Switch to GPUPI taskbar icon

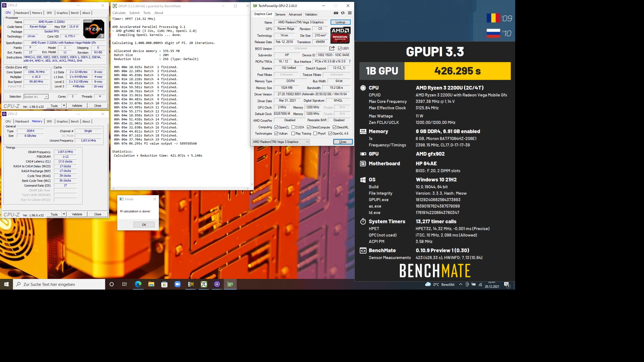(204, 284)
